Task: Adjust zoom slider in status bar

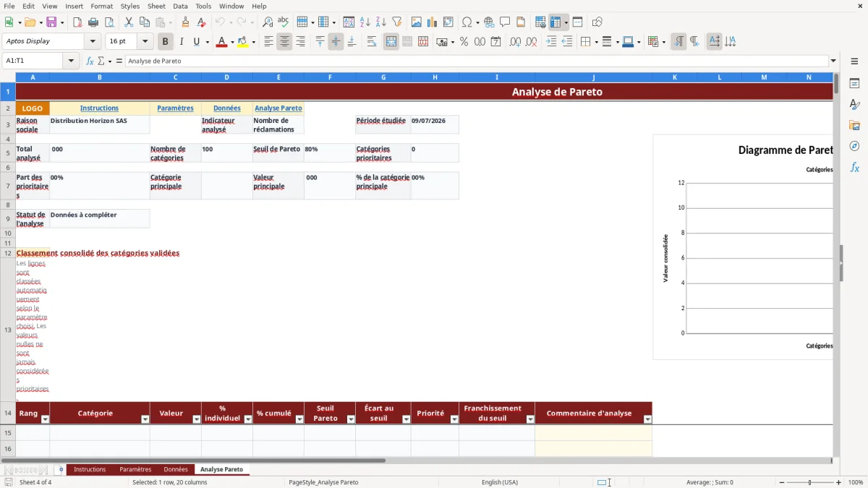Action: (x=810, y=482)
